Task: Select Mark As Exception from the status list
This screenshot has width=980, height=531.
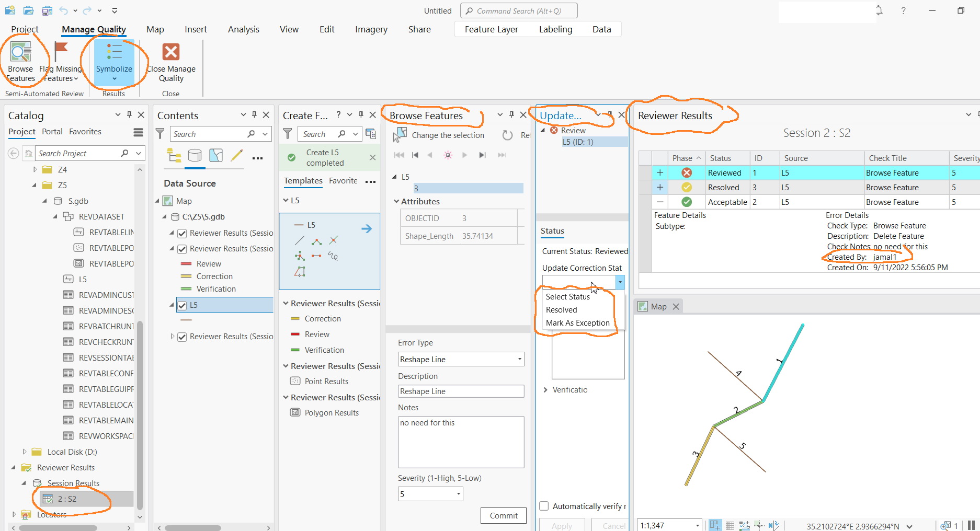Action: tap(577, 322)
